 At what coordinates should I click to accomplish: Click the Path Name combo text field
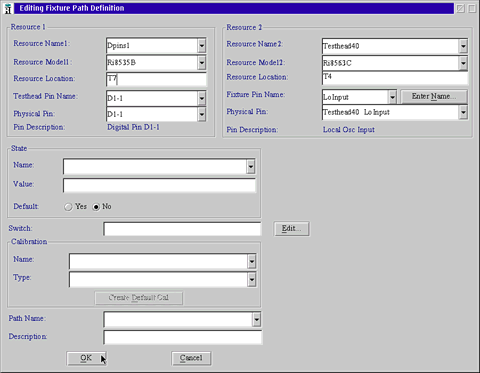point(178,319)
